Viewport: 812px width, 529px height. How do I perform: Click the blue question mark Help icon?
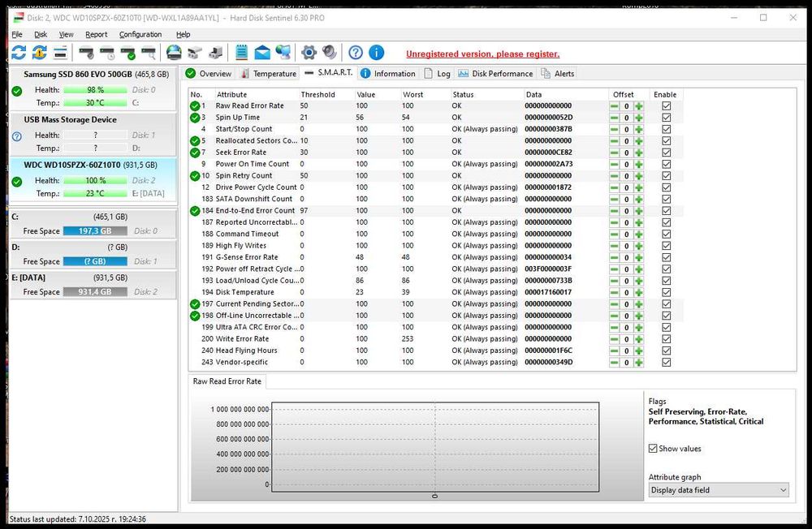[x=356, y=53]
